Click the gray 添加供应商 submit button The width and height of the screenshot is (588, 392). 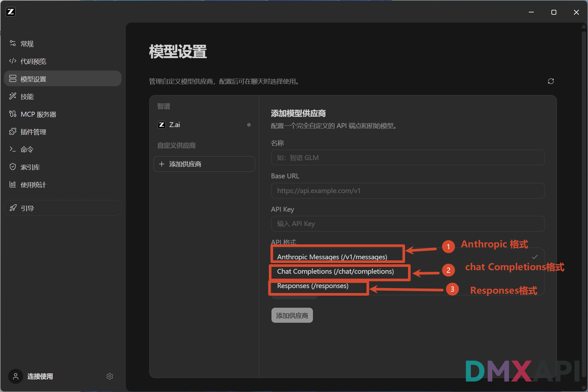(292, 315)
